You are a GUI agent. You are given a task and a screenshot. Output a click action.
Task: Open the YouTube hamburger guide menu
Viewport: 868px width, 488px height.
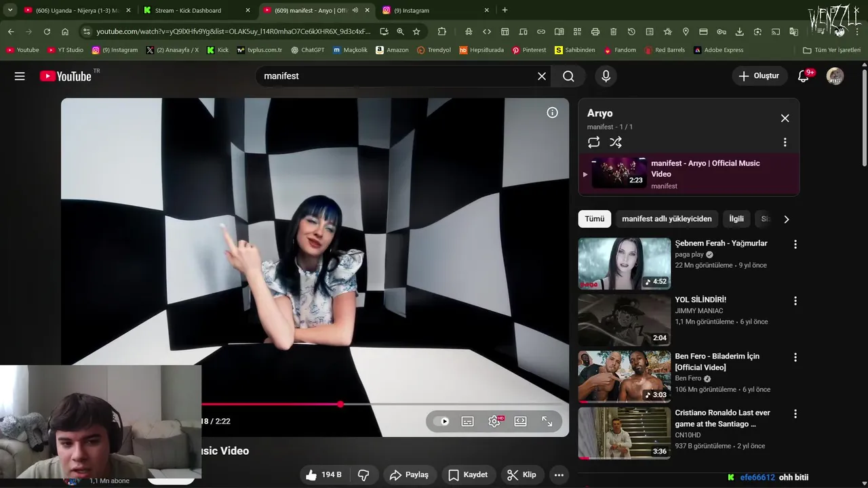point(20,76)
